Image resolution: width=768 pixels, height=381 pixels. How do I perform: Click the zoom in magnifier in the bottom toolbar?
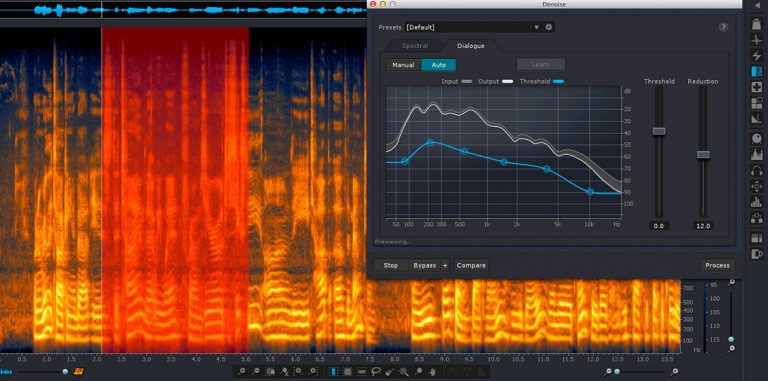pos(242,372)
